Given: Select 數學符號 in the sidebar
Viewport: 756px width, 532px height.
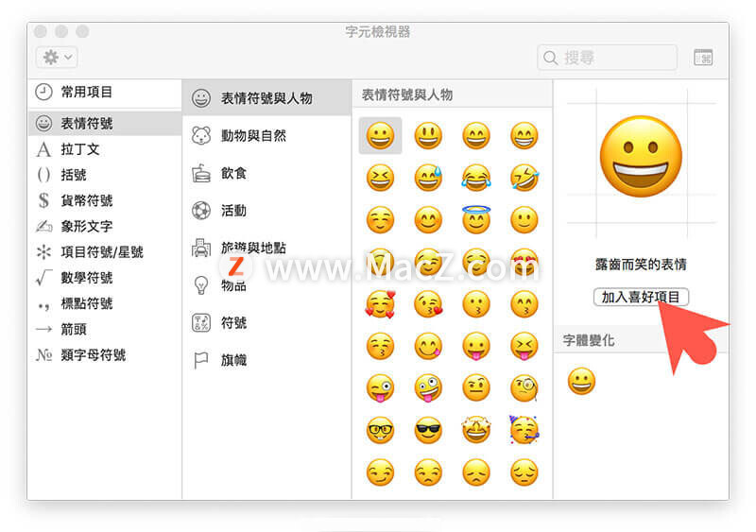Looking at the screenshot, I should tap(104, 278).
